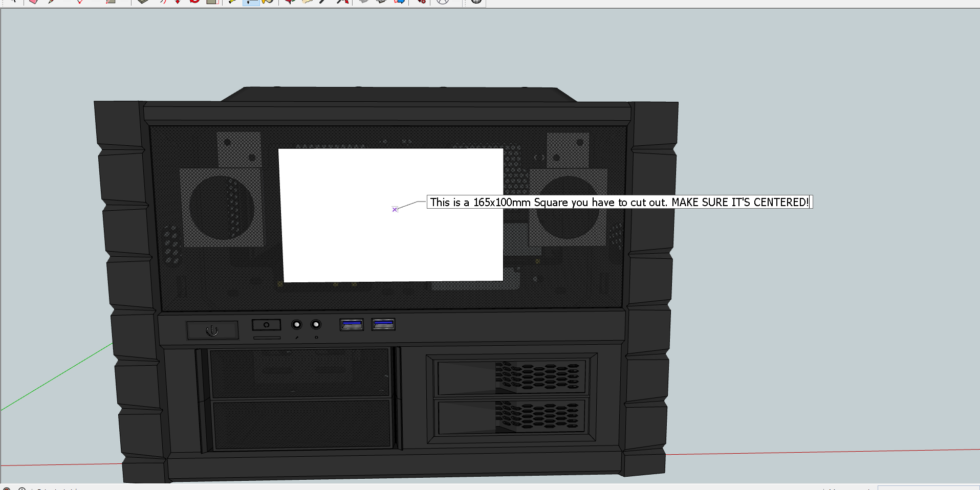Select the Arc drawing tool
The height and width of the screenshot is (490, 980).
79,2
